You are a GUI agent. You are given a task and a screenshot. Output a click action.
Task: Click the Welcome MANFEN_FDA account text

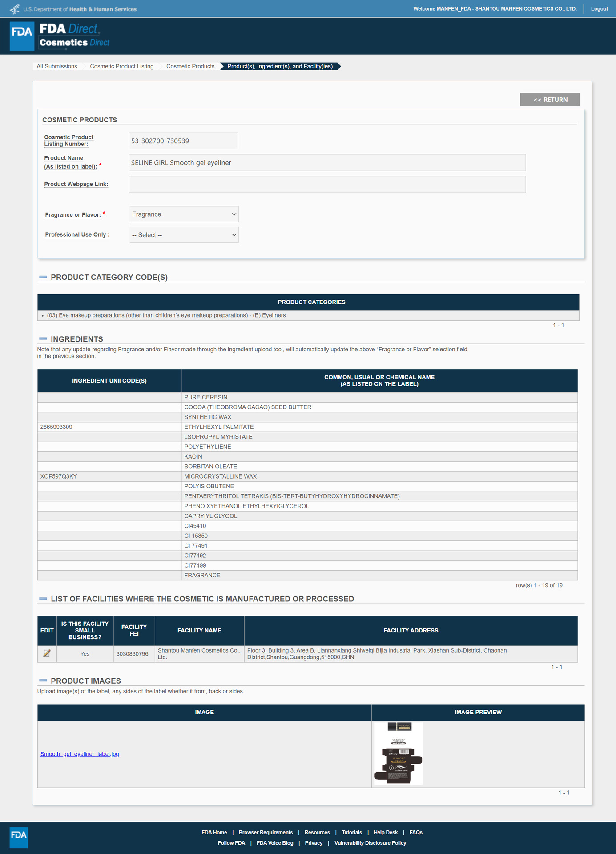495,9
